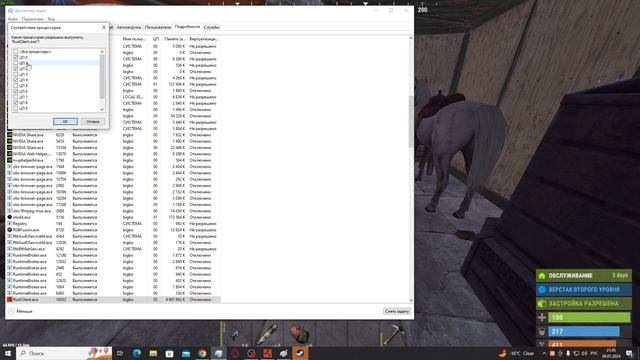Open the Mail app from the taskbar
The height and width of the screenshot is (360, 640).
point(186,353)
